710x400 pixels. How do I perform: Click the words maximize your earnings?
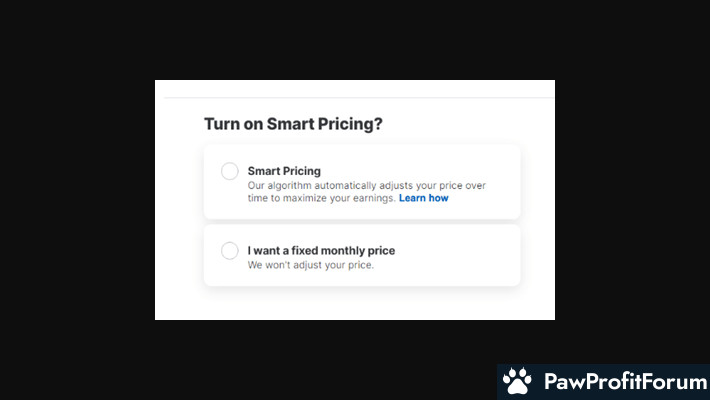344,198
